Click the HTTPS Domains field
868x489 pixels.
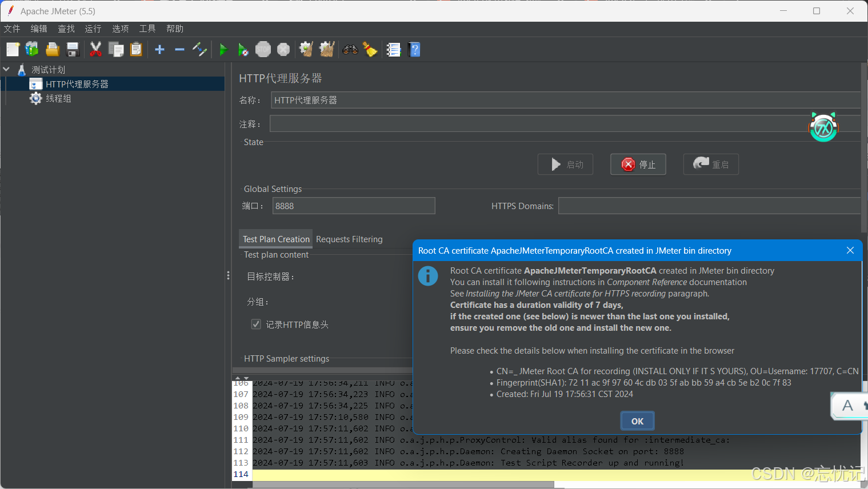[x=709, y=206]
